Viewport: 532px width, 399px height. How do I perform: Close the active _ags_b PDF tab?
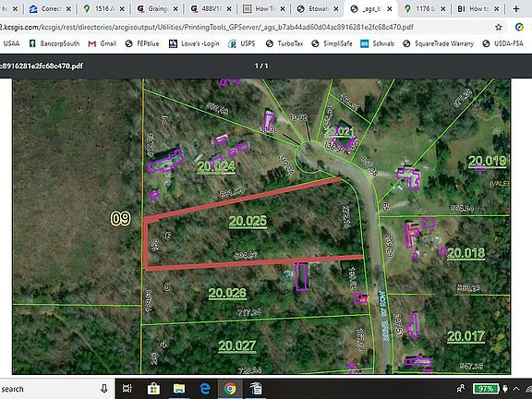point(390,9)
